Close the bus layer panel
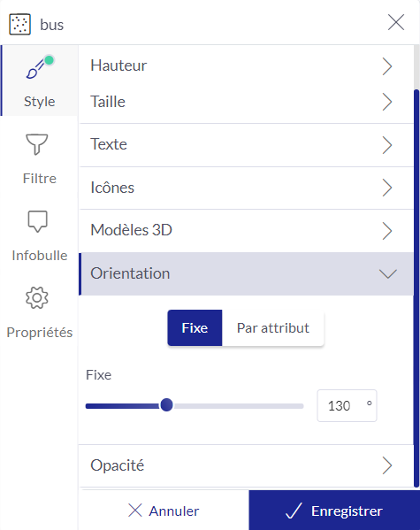 tap(396, 22)
